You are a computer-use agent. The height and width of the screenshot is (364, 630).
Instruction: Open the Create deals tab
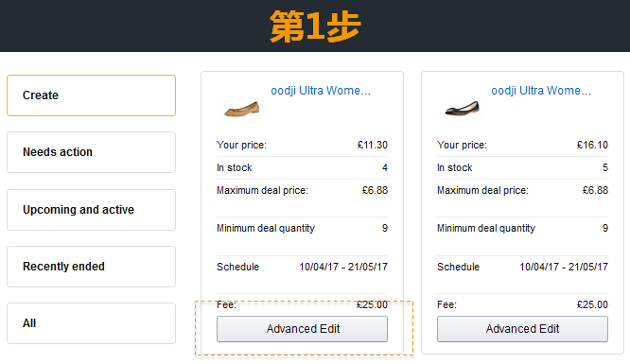91,95
